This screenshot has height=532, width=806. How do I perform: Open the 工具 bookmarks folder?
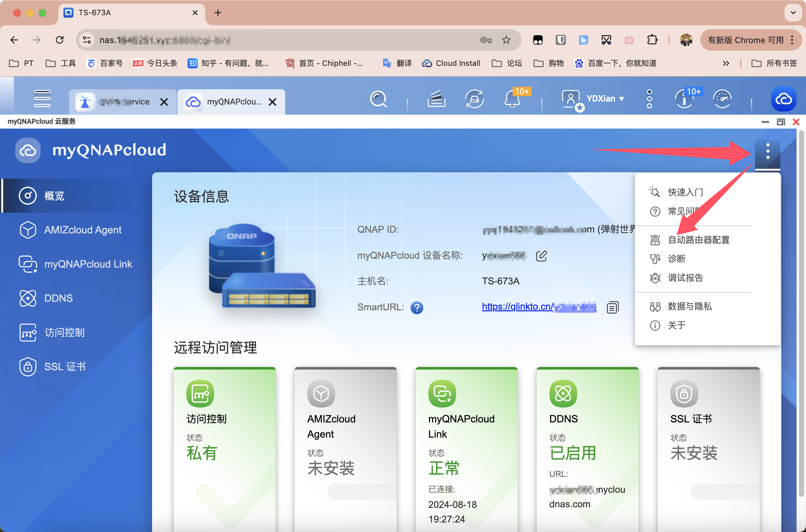coord(61,63)
